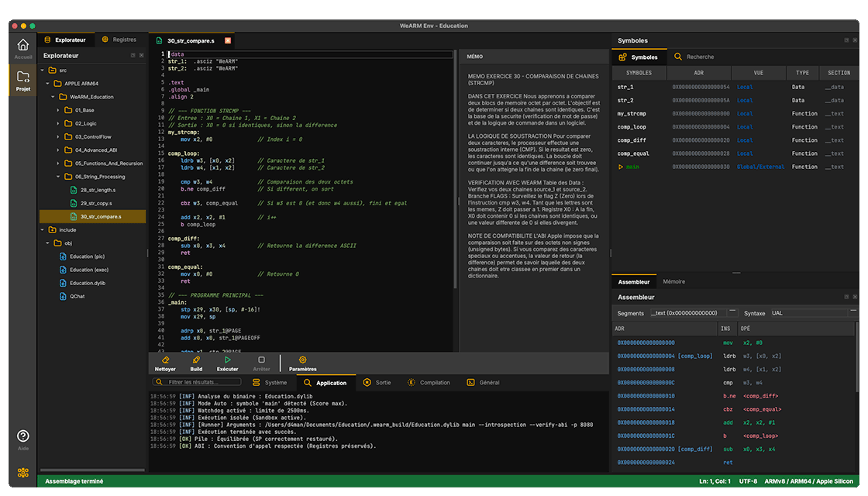Expand the 01_Base folder
The image size is (868, 496).
[x=58, y=110]
